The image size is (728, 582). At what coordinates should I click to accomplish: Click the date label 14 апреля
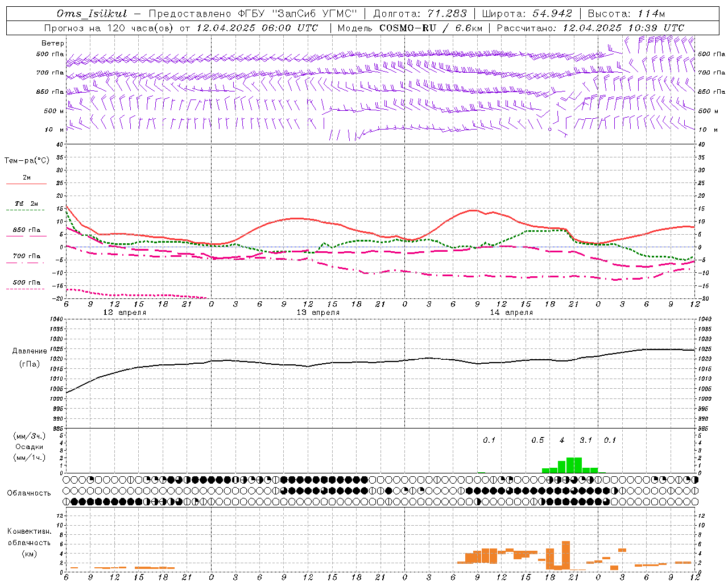(x=511, y=313)
